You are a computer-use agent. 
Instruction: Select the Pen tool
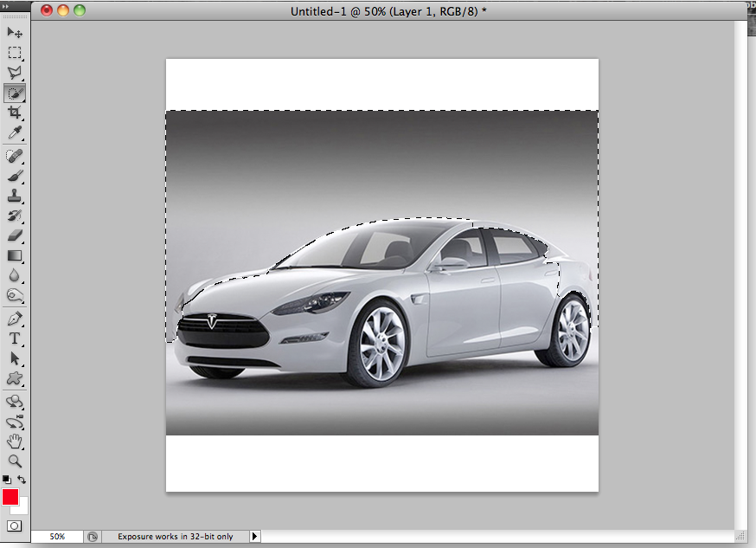[15, 319]
